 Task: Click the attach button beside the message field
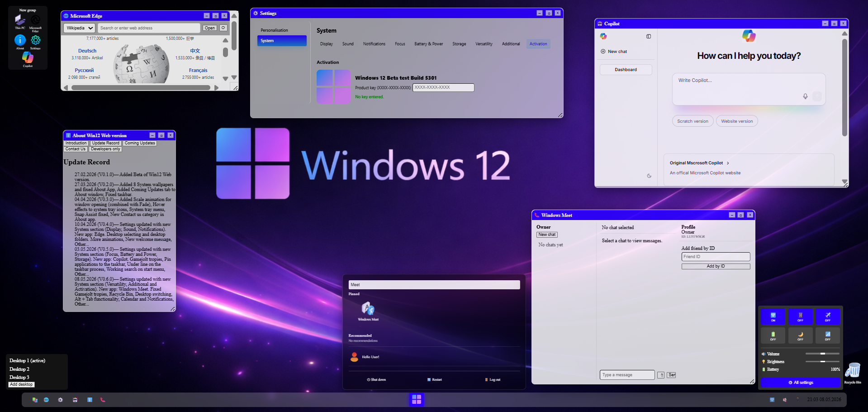(661, 375)
